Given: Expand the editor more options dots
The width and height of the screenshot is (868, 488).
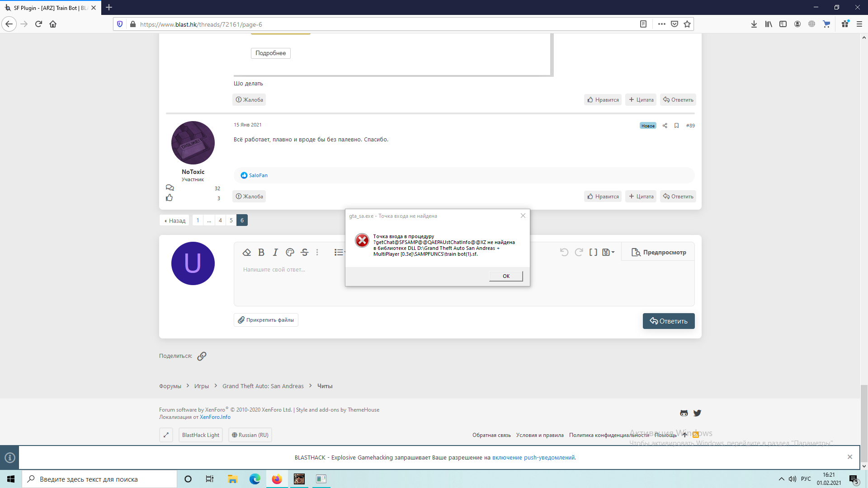Looking at the screenshot, I should [x=317, y=252].
